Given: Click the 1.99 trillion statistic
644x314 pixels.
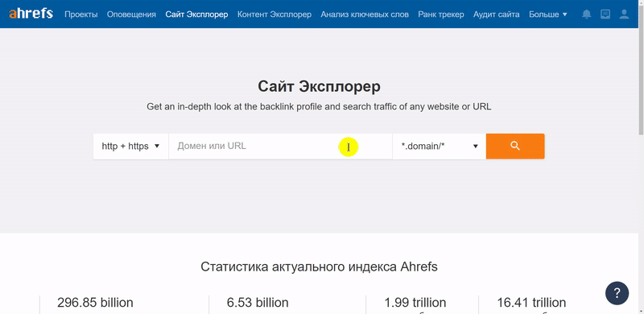Looking at the screenshot, I should pos(415,303).
